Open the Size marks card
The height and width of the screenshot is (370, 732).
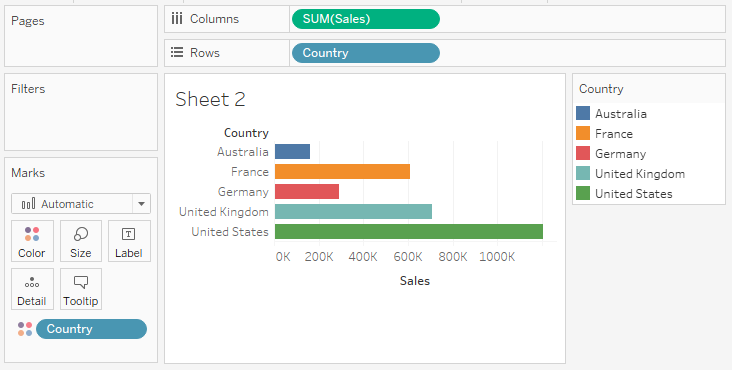(81, 241)
